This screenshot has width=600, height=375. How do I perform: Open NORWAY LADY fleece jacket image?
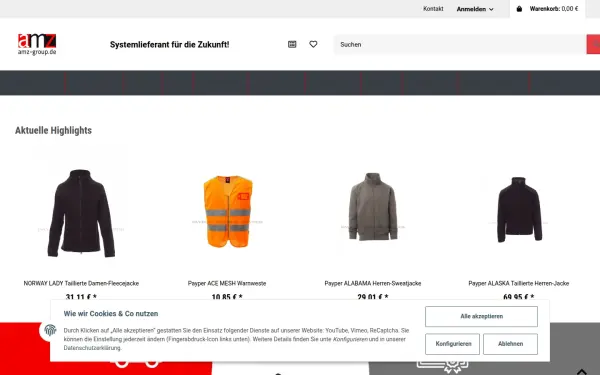coord(81,213)
